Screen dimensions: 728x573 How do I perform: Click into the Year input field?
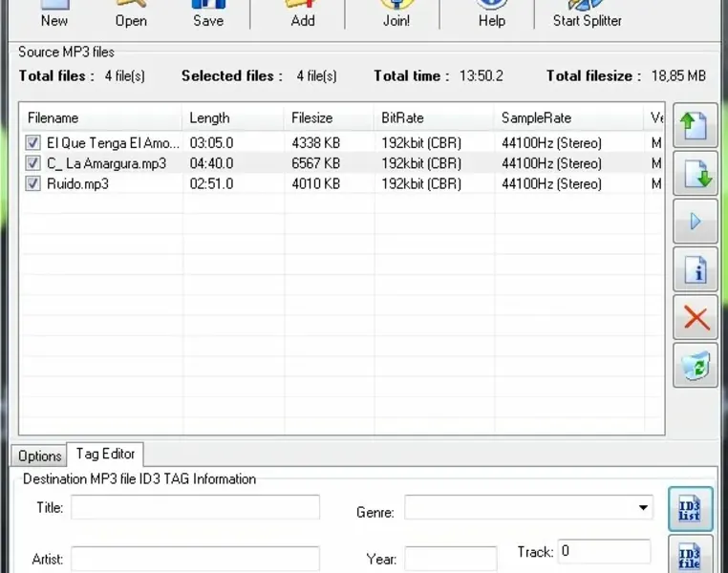tap(451, 559)
